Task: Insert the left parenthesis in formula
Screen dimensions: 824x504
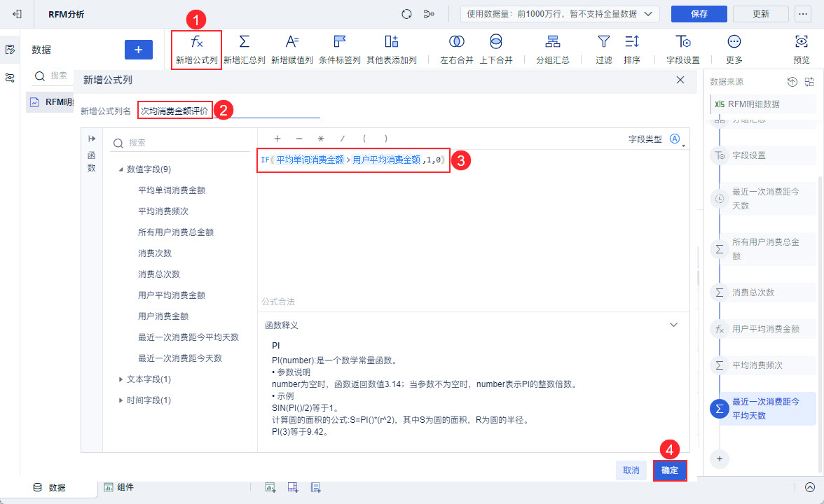Action: click(x=364, y=139)
